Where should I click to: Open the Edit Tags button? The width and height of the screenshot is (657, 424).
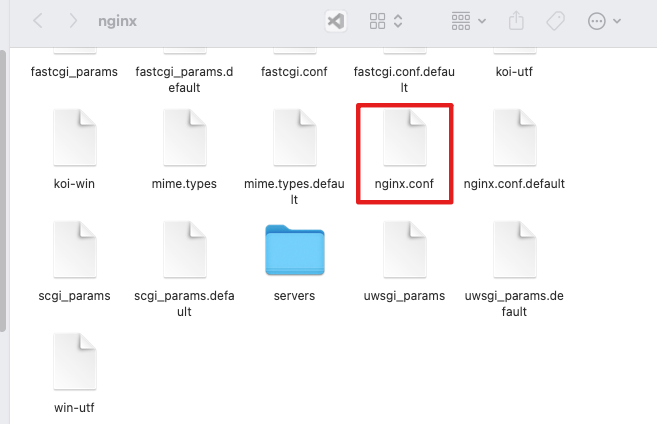click(556, 21)
